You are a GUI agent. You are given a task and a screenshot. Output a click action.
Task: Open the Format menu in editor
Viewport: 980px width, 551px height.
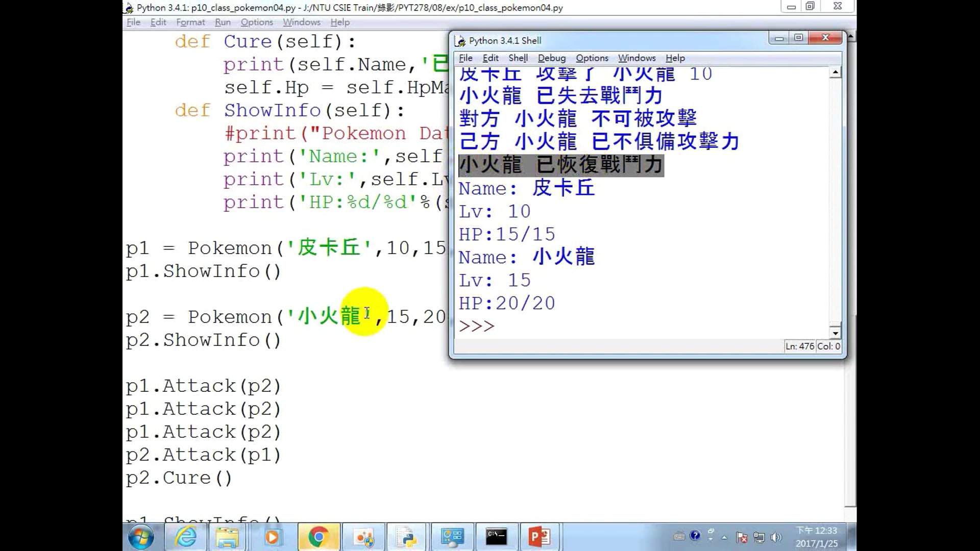[190, 22]
